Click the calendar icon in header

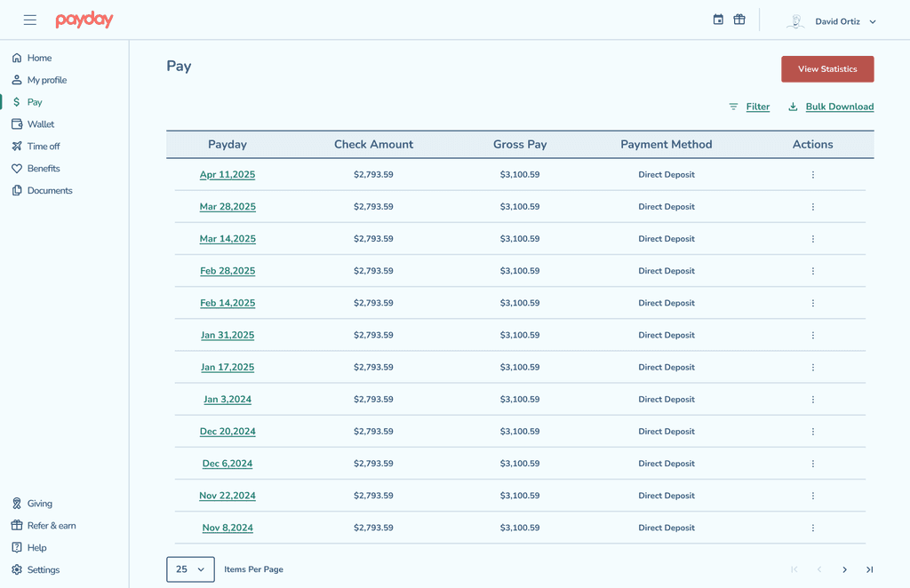(x=718, y=20)
